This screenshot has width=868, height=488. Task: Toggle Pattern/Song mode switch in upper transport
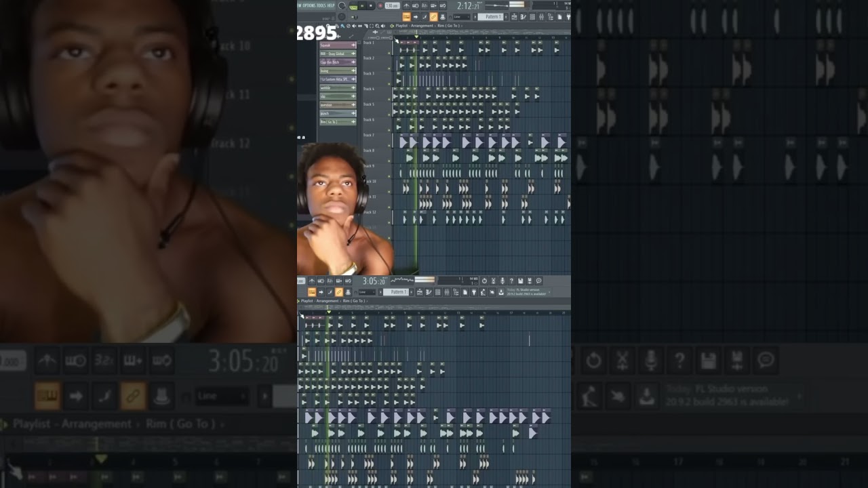(353, 6)
